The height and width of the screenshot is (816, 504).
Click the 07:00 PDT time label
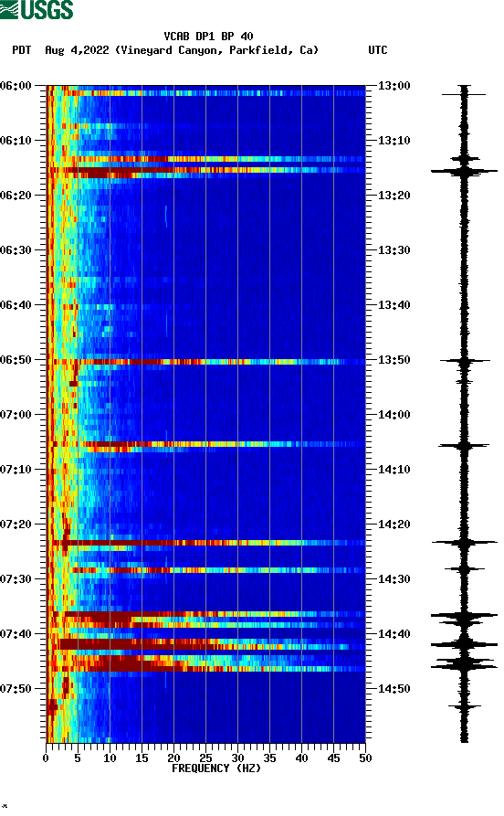(16, 415)
